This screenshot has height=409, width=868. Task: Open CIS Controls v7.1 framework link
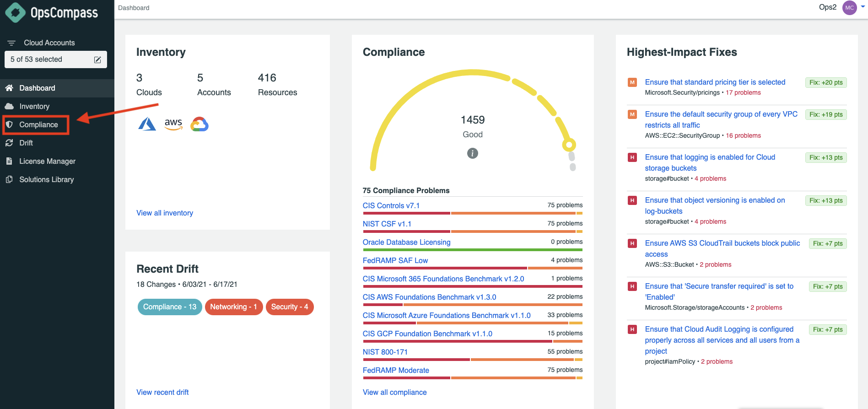pyautogui.click(x=391, y=206)
